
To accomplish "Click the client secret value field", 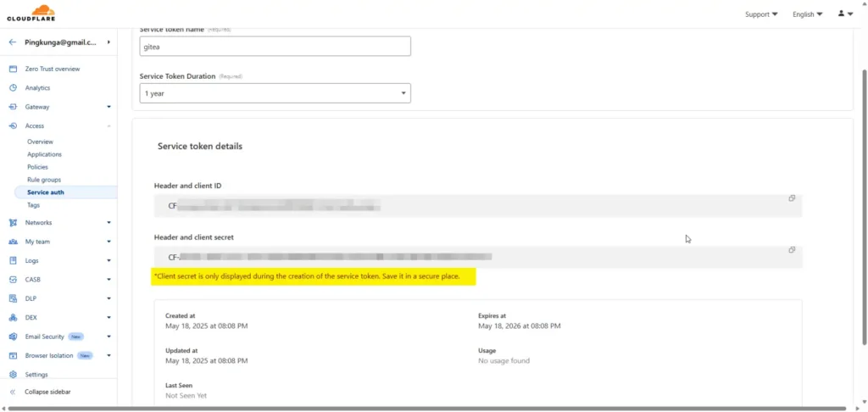I will click(478, 257).
